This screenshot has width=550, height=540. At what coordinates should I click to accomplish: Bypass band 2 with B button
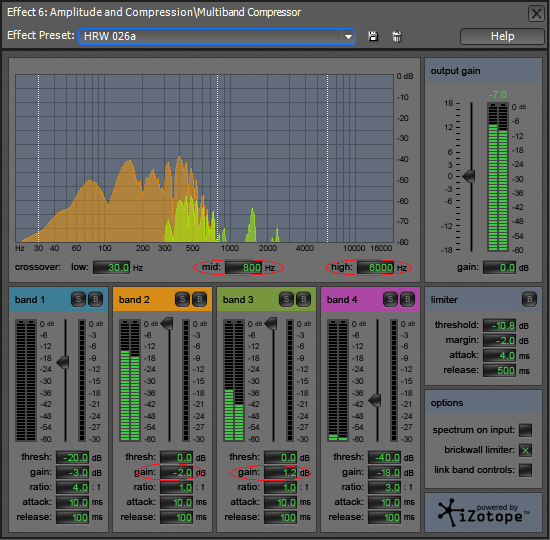199,299
